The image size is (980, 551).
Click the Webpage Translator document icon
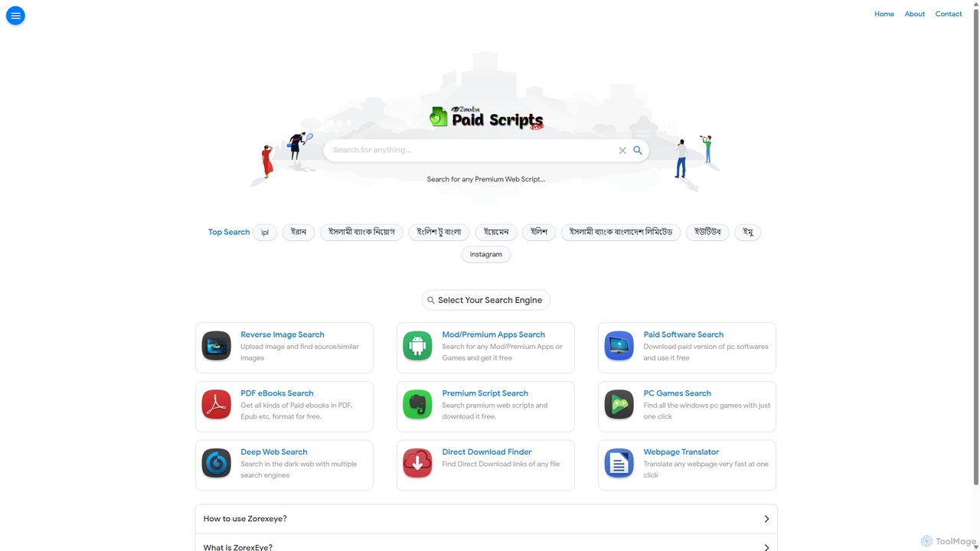pos(619,463)
